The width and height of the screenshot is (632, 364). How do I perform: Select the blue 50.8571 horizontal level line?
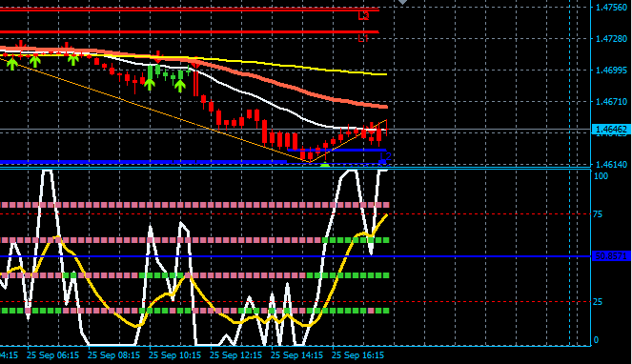[296, 256]
